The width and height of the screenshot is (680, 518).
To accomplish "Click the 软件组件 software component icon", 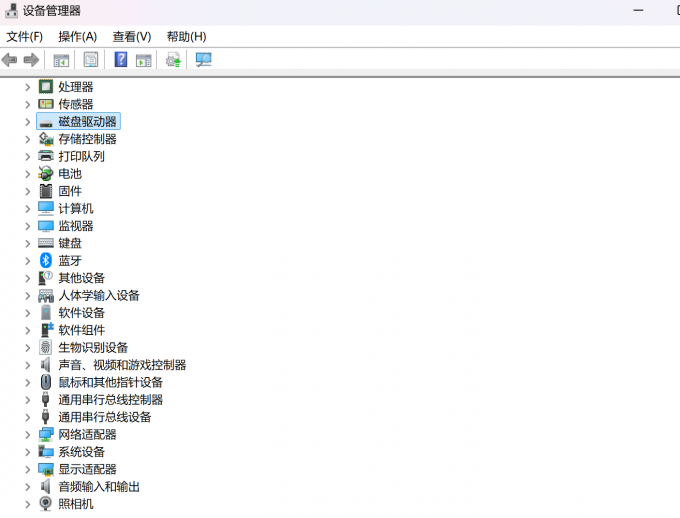I will 46,330.
